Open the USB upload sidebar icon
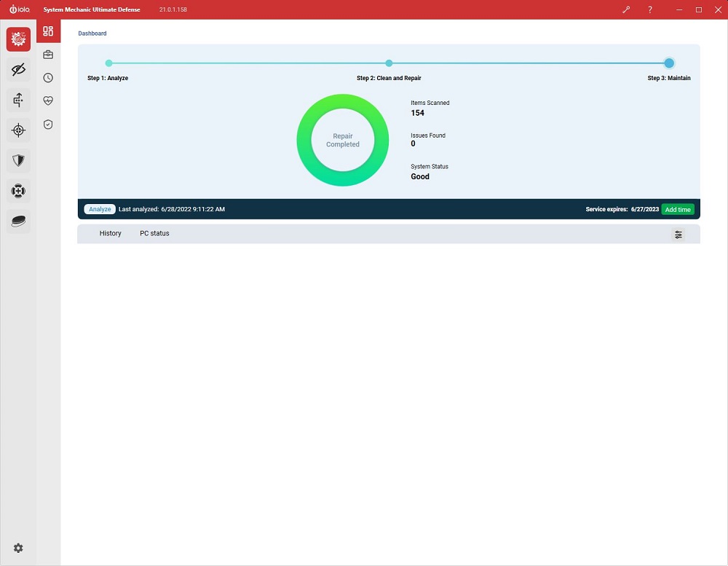This screenshot has width=728, height=566. click(19, 100)
